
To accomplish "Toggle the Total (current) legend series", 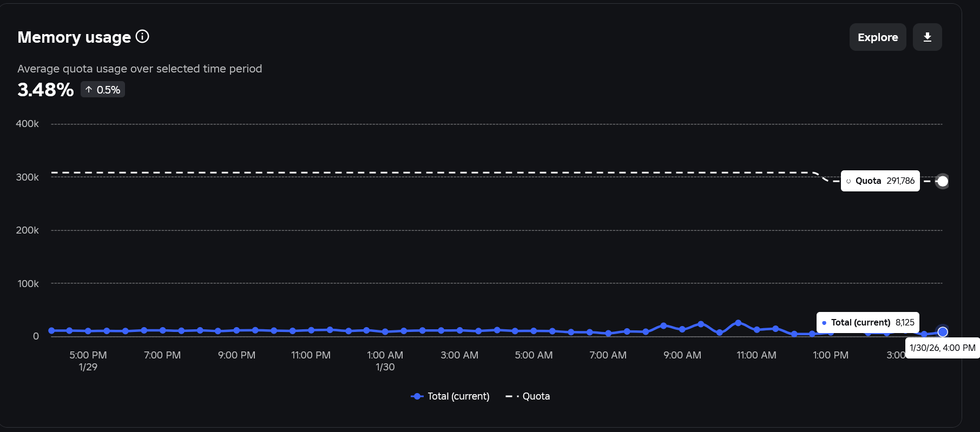I will (x=450, y=396).
